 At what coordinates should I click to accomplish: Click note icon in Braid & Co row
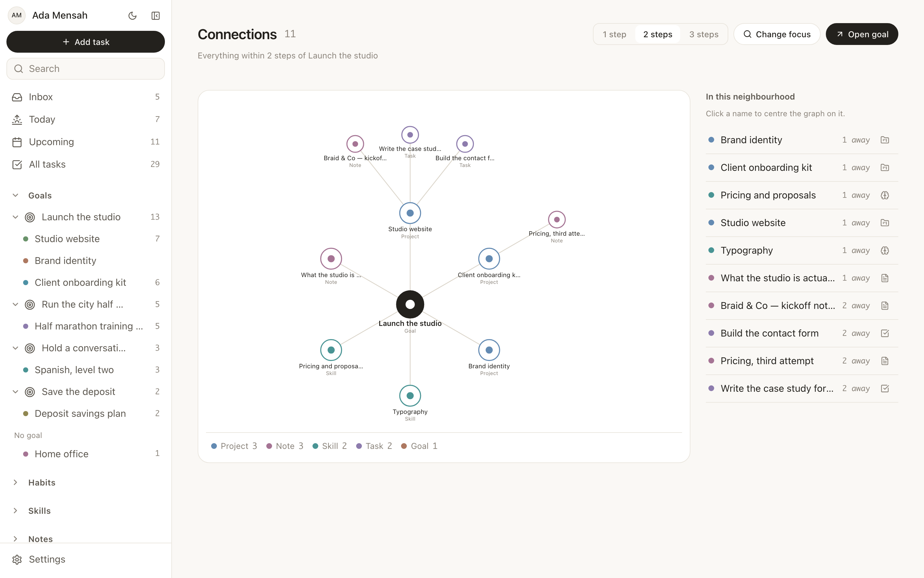click(x=885, y=306)
